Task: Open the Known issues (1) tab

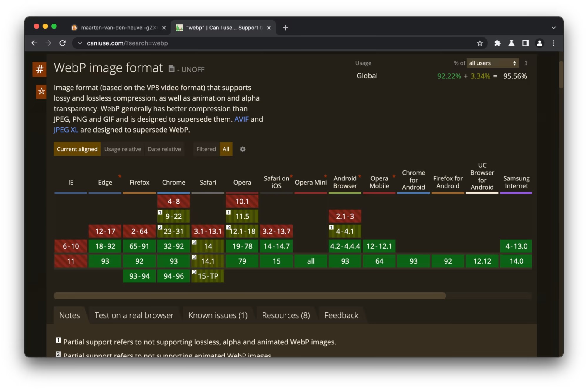Action: pyautogui.click(x=218, y=315)
